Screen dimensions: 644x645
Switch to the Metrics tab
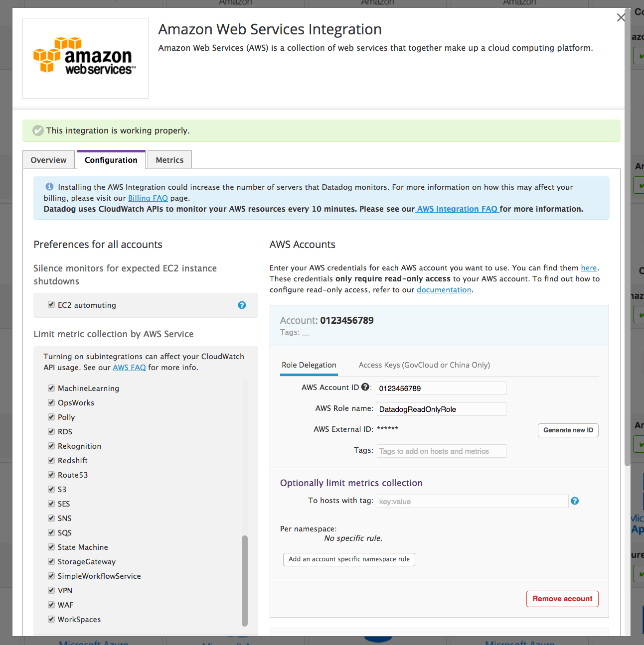(169, 159)
